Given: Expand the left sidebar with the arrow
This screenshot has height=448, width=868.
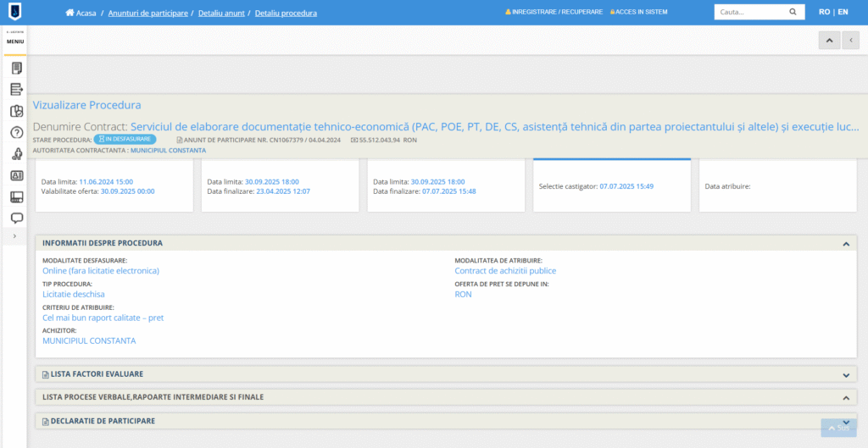Looking at the screenshot, I should pyautogui.click(x=14, y=235).
